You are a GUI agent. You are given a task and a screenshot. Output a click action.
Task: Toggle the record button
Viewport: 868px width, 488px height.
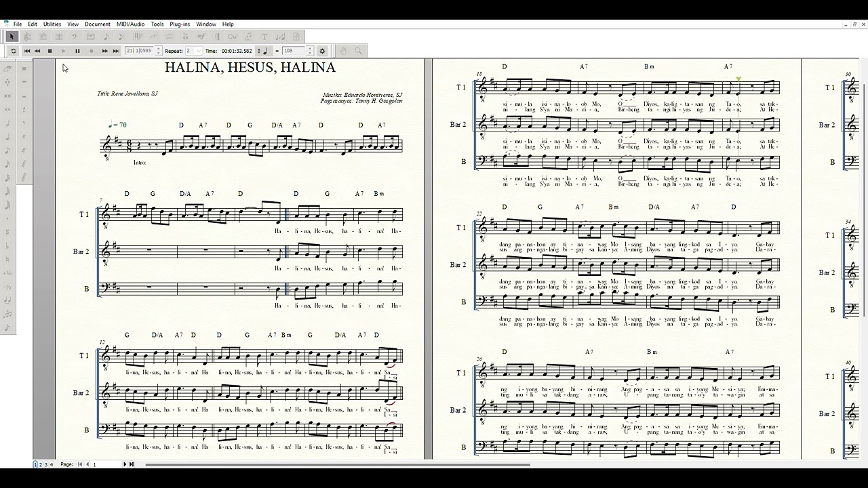(92, 51)
